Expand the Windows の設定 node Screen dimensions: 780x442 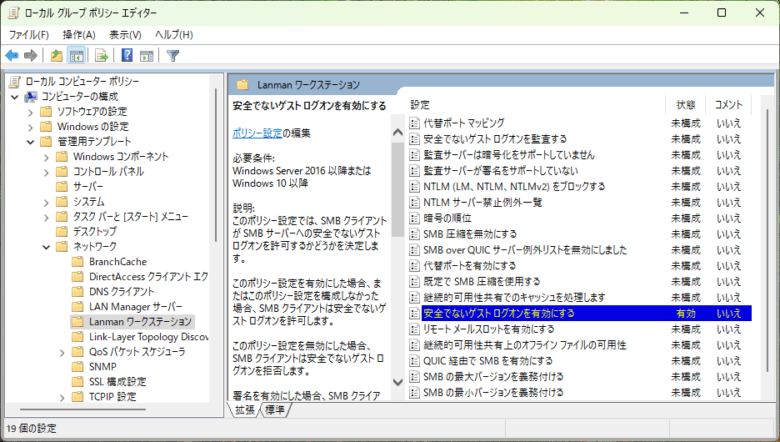pos(30,127)
